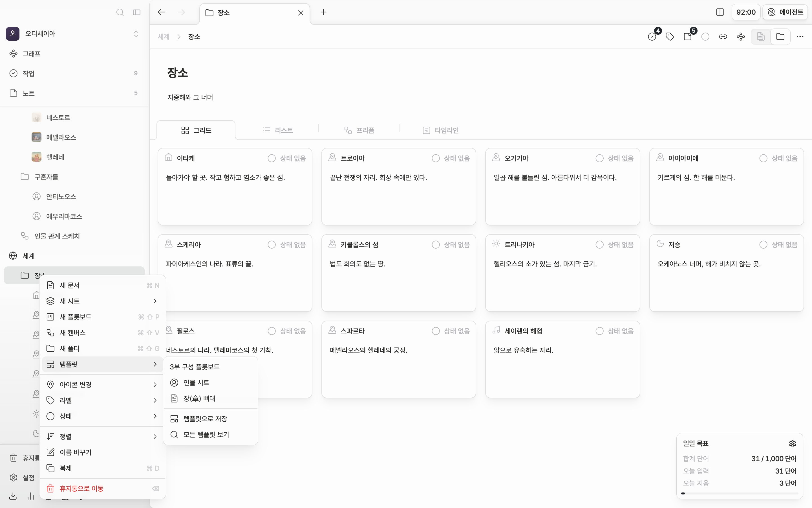Image resolution: width=812 pixels, height=508 pixels.
Task: Select 이름 바꾸기 in the context menu
Action: point(103,452)
